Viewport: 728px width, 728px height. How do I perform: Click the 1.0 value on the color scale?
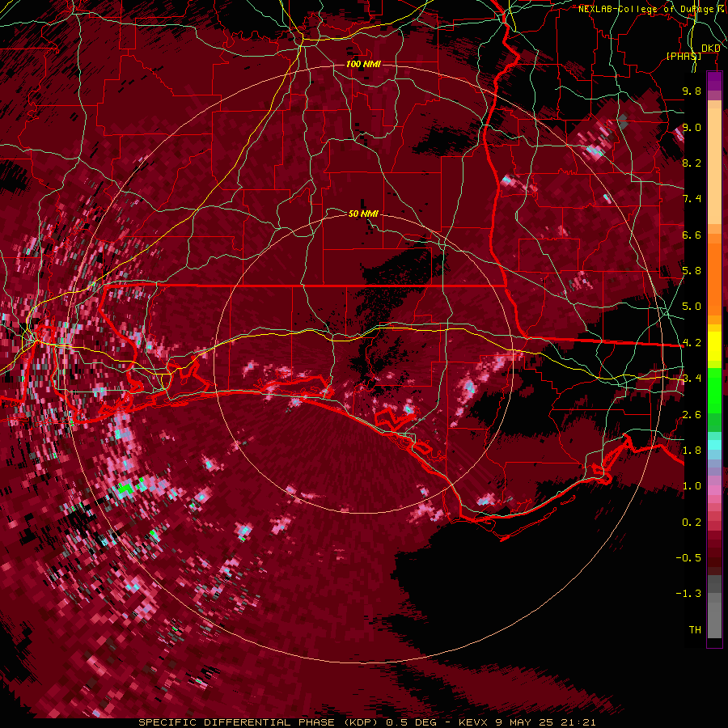(692, 486)
